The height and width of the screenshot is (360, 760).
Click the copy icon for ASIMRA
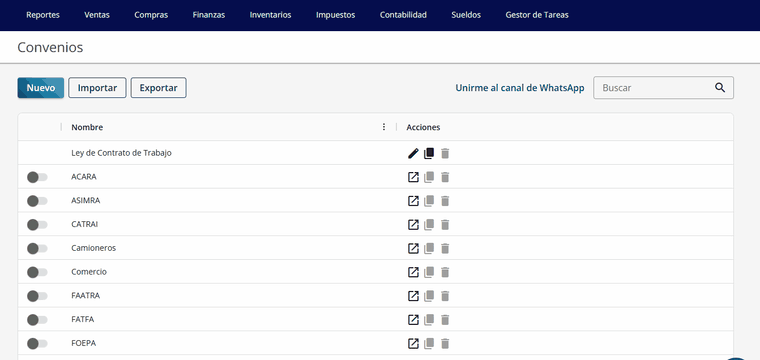coord(429,201)
